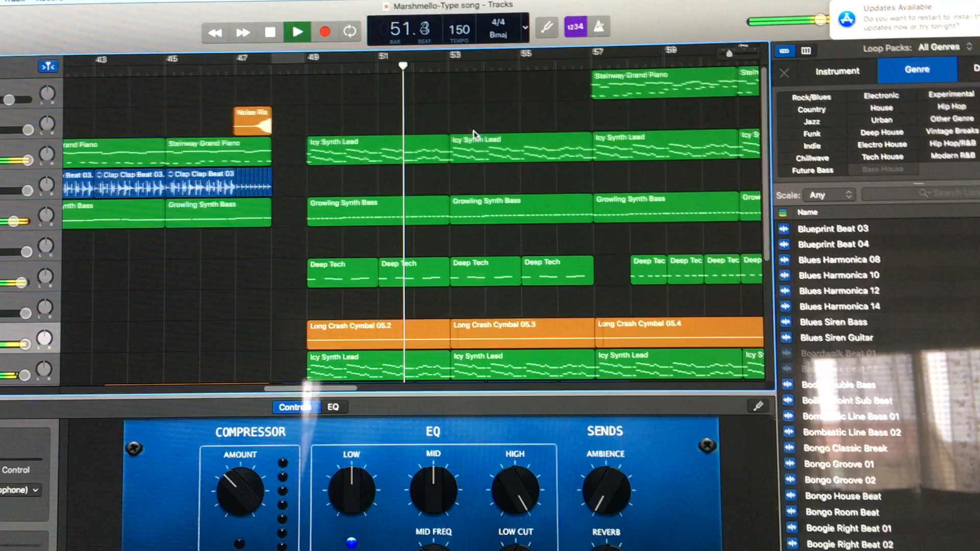Click the playhead marker in the ruler
This screenshot has width=980, height=551.
pyautogui.click(x=403, y=65)
